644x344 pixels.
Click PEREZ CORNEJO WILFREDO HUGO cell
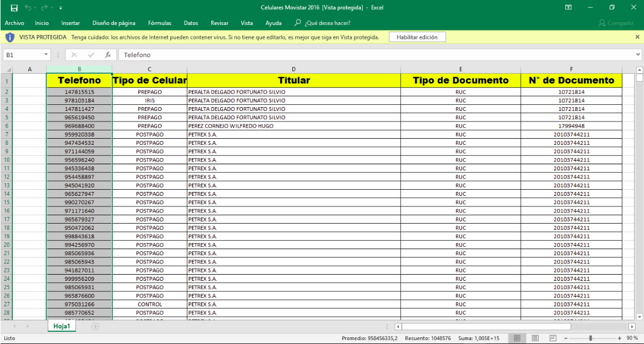pyautogui.click(x=293, y=126)
